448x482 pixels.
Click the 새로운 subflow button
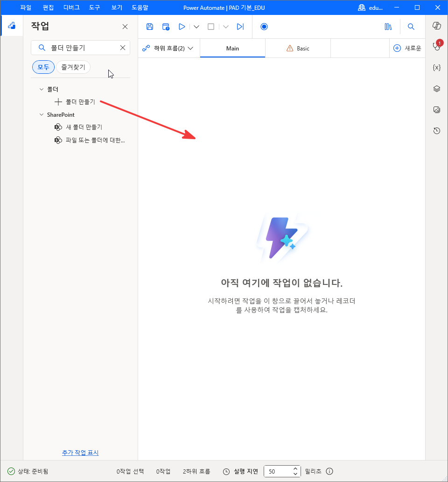click(x=407, y=48)
